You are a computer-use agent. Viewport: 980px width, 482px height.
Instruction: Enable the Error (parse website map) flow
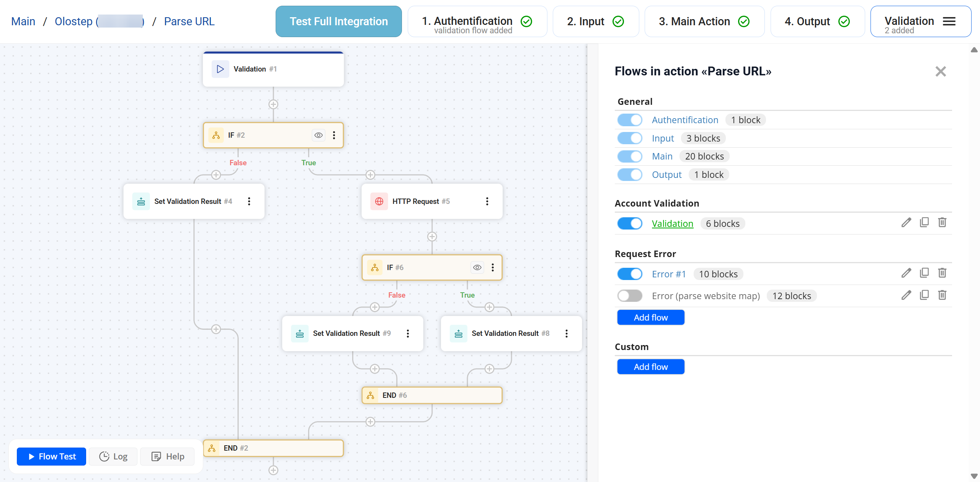coord(630,295)
